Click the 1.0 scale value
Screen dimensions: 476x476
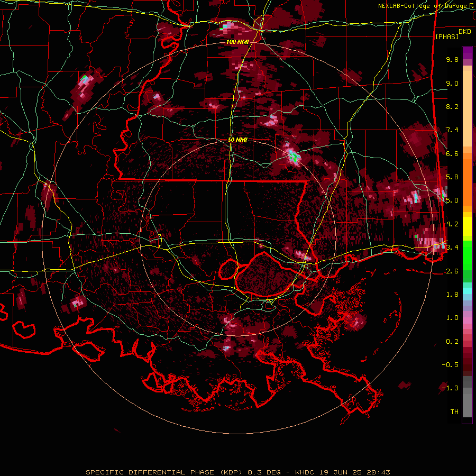point(452,318)
